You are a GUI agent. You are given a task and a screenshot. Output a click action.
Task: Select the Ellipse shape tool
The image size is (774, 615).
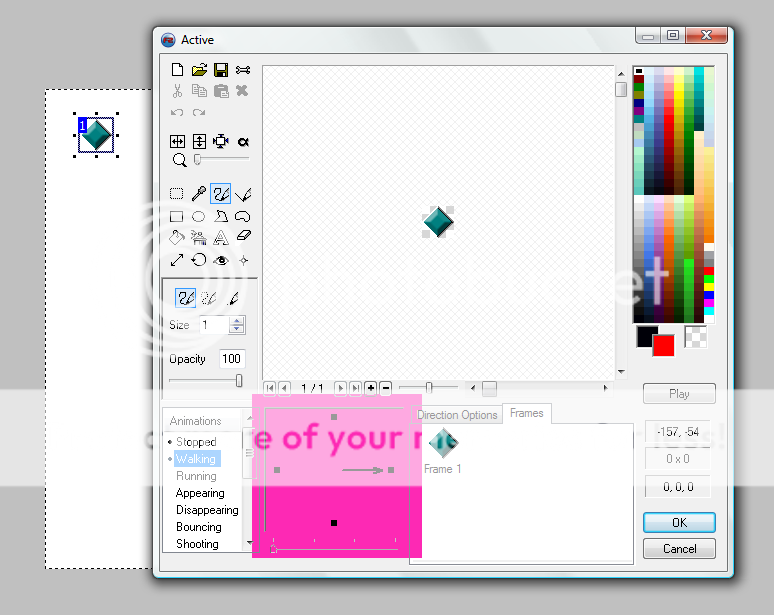pos(199,216)
